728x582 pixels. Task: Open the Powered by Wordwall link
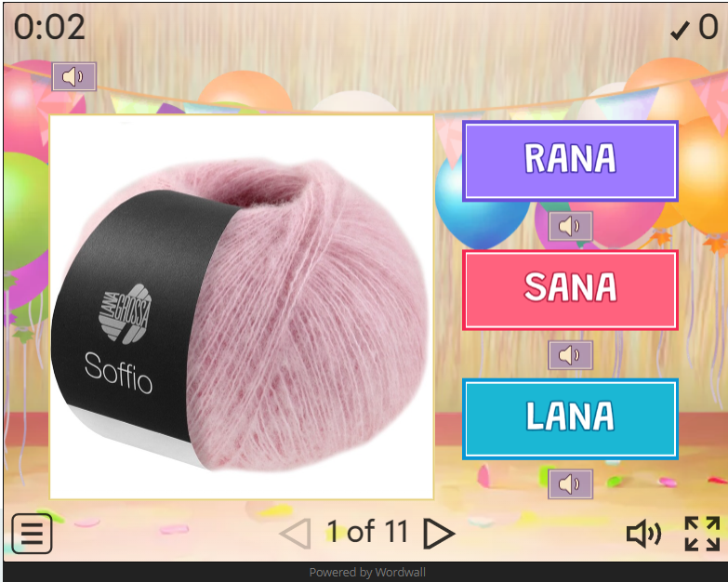point(367,573)
